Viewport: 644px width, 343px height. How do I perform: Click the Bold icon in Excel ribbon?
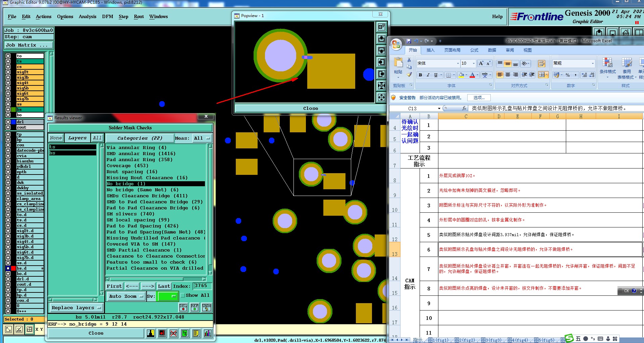tap(420, 75)
